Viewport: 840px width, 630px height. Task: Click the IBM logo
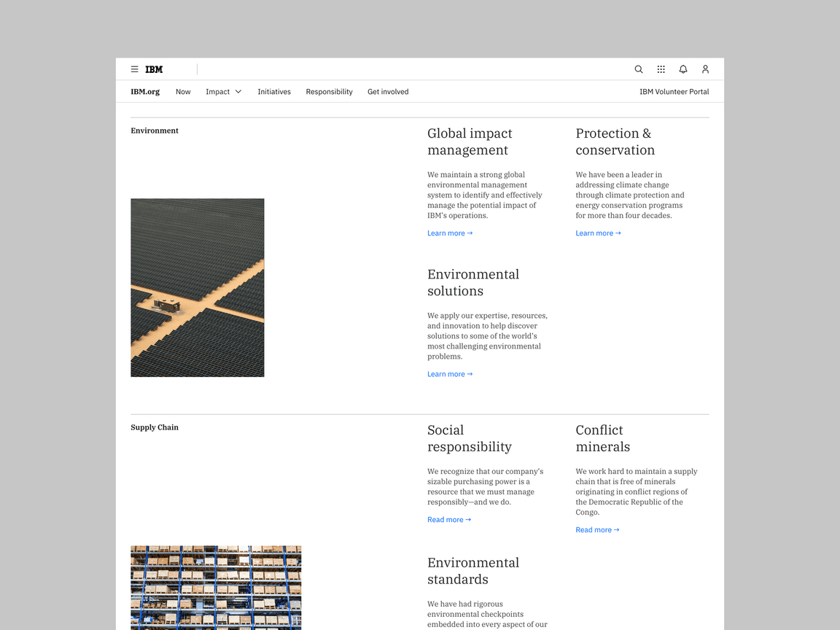[x=154, y=69]
